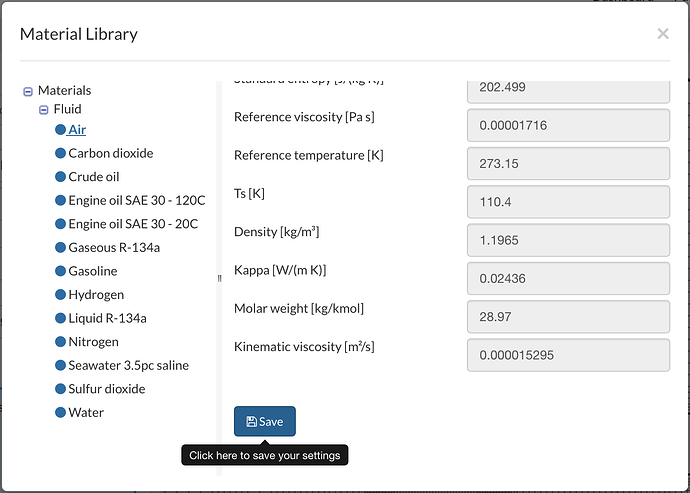Screen dimensions: 690x493
Task: Click the blue dot beside Nitrogen
Action: pyautogui.click(x=61, y=342)
